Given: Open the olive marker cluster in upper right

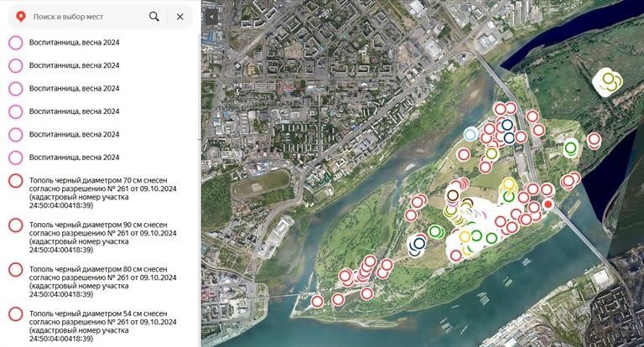Looking at the screenshot, I should pos(609,82).
